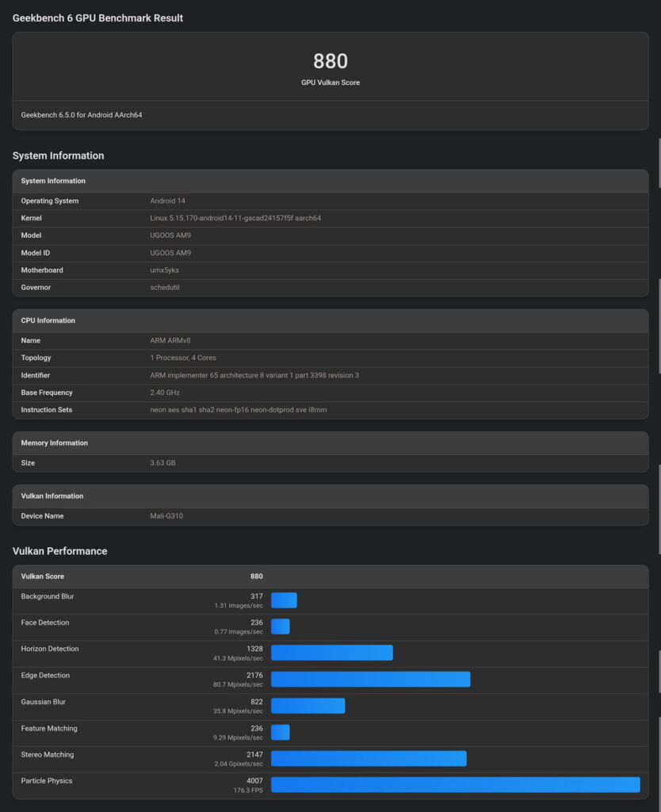Click the Background Blur score bar
The width and height of the screenshot is (661, 812).
coord(284,600)
